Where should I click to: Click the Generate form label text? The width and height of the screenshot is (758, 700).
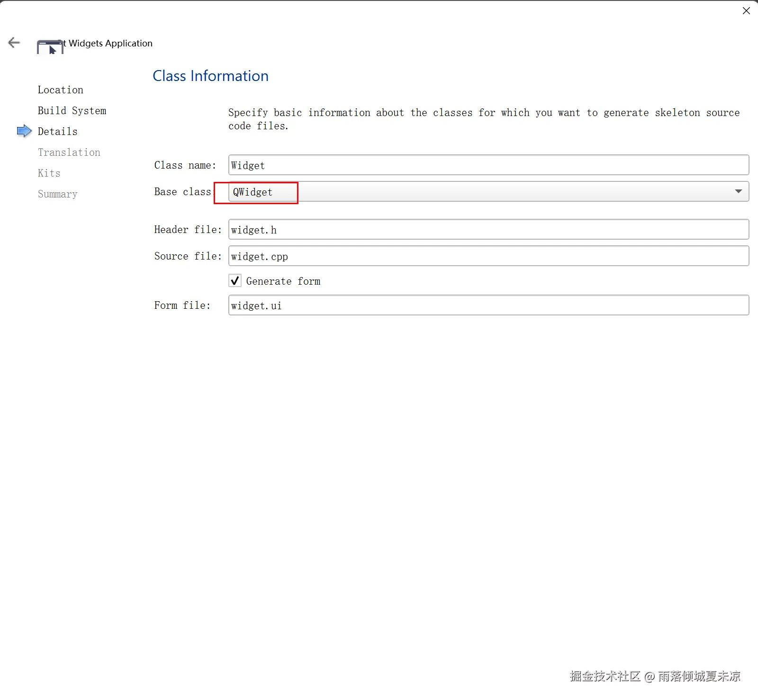tap(283, 281)
